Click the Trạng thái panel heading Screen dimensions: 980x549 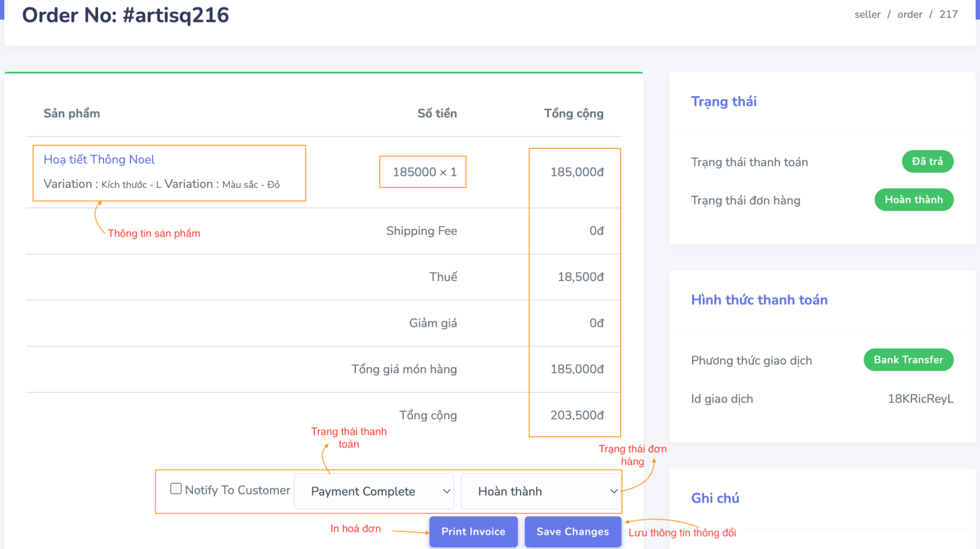pos(723,102)
